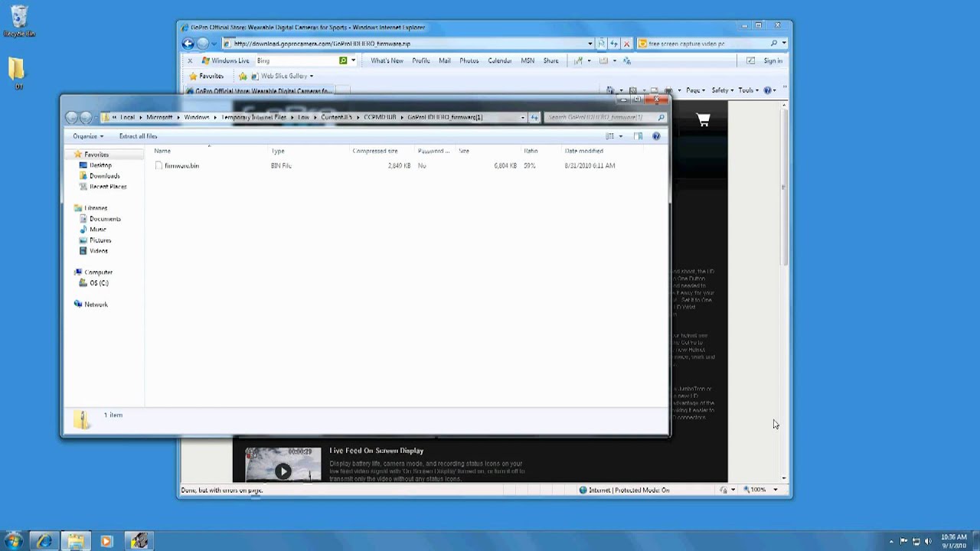This screenshot has height=551, width=980.
Task: Toggle the preview pane icon in Explorer
Action: [x=638, y=136]
